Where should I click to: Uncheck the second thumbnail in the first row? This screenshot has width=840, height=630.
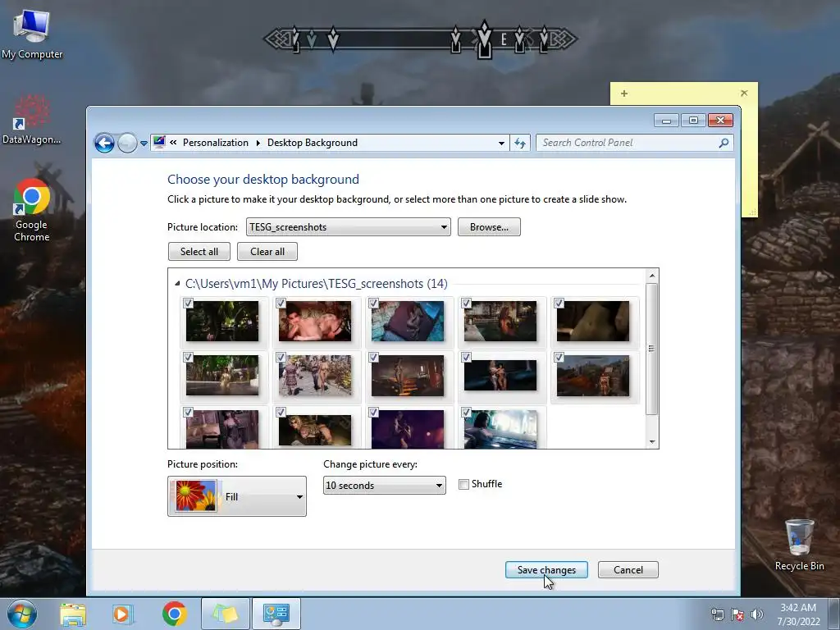coord(281,304)
